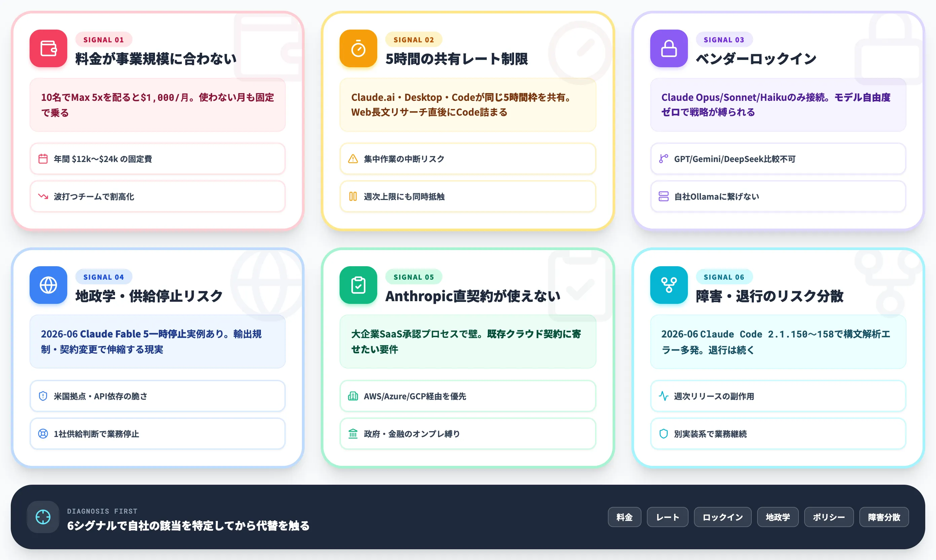The width and height of the screenshot is (936, 560).
Task: Click the server icon beside 自社Ollamaに繋げない
Action: pos(663,197)
